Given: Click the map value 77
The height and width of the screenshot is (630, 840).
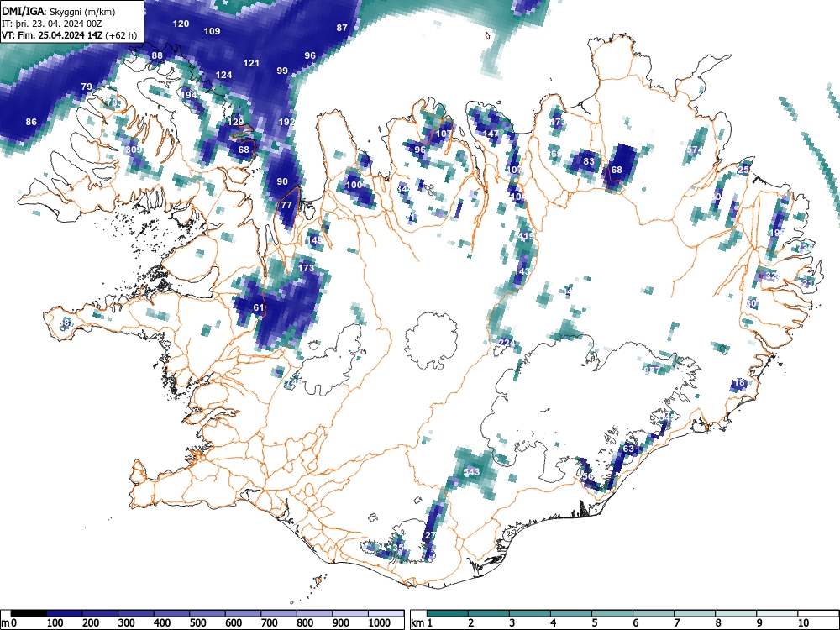Looking at the screenshot, I should point(286,205).
